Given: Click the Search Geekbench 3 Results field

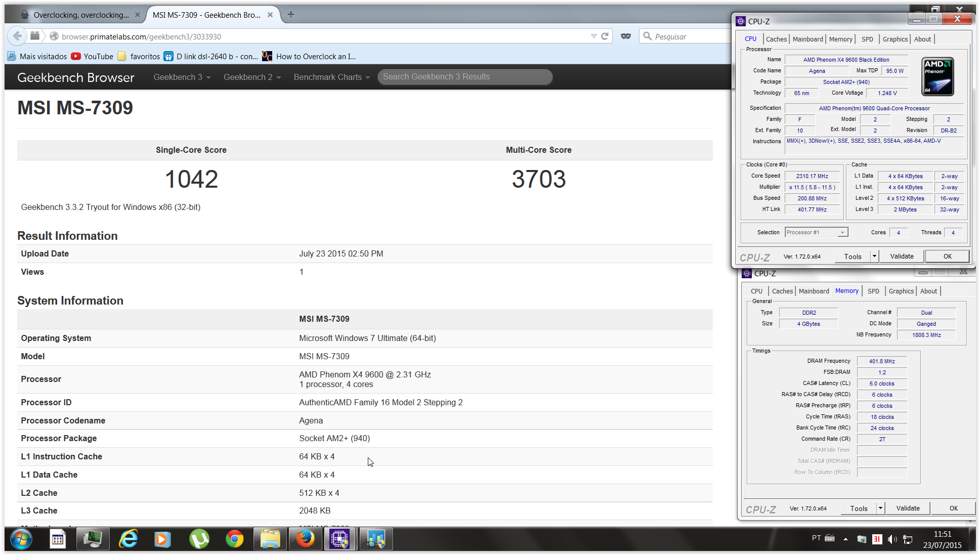Looking at the screenshot, I should point(465,77).
